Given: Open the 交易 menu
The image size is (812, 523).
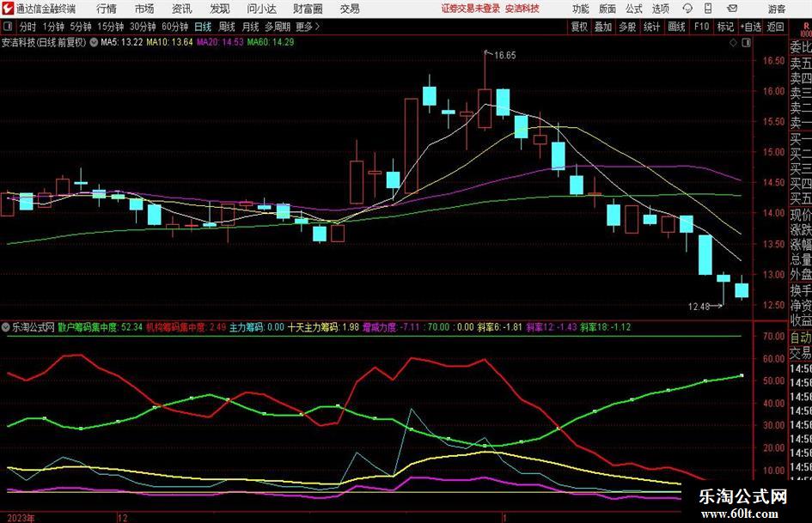Looking at the screenshot, I should 350,9.
